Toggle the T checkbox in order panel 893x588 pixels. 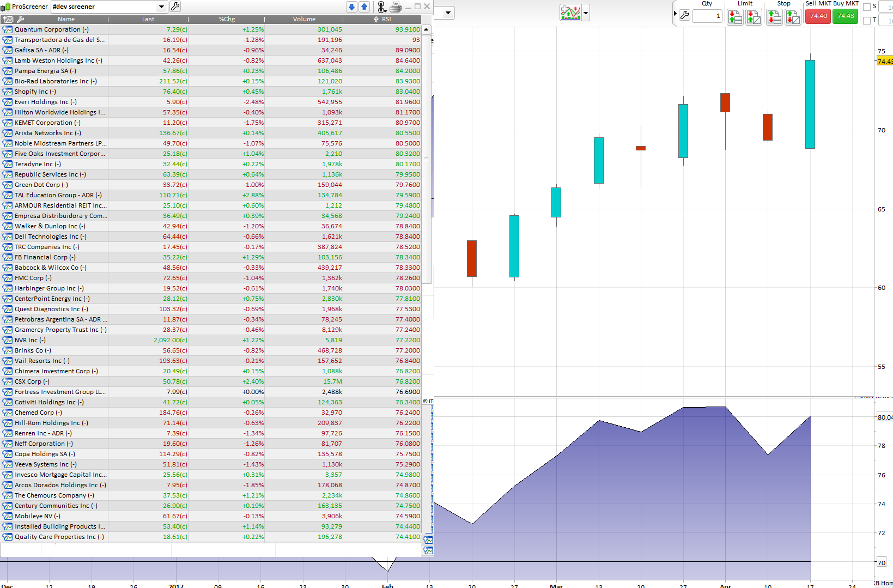tap(867, 21)
